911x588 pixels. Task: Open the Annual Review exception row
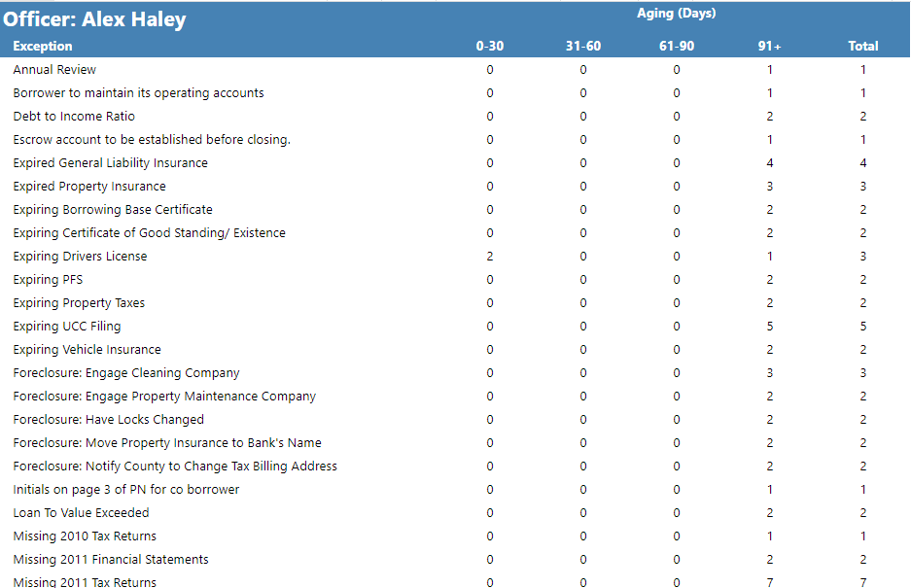pos(54,70)
